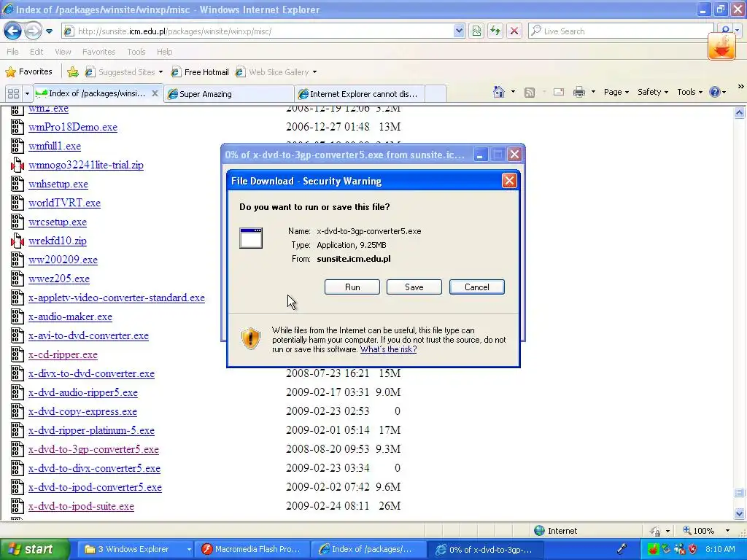Click the Print icon
The image size is (747, 560).
point(578,93)
